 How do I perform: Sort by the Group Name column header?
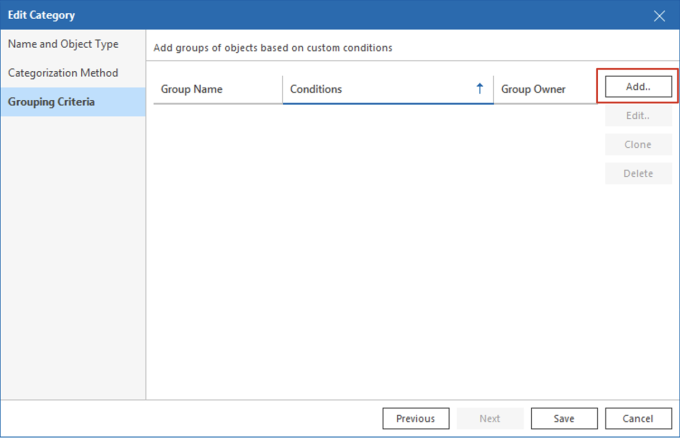click(x=192, y=90)
